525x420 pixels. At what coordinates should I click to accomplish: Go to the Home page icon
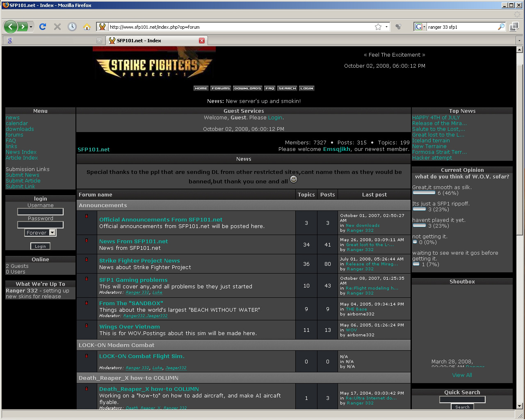87,27
